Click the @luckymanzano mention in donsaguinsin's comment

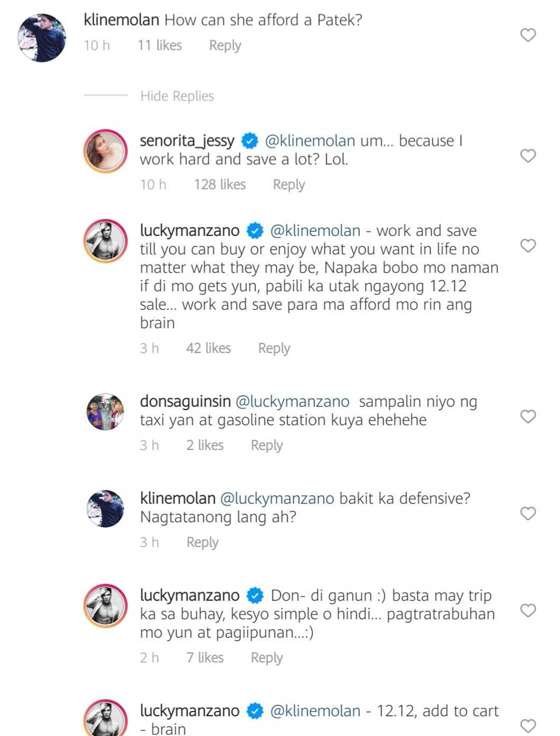[x=292, y=401]
